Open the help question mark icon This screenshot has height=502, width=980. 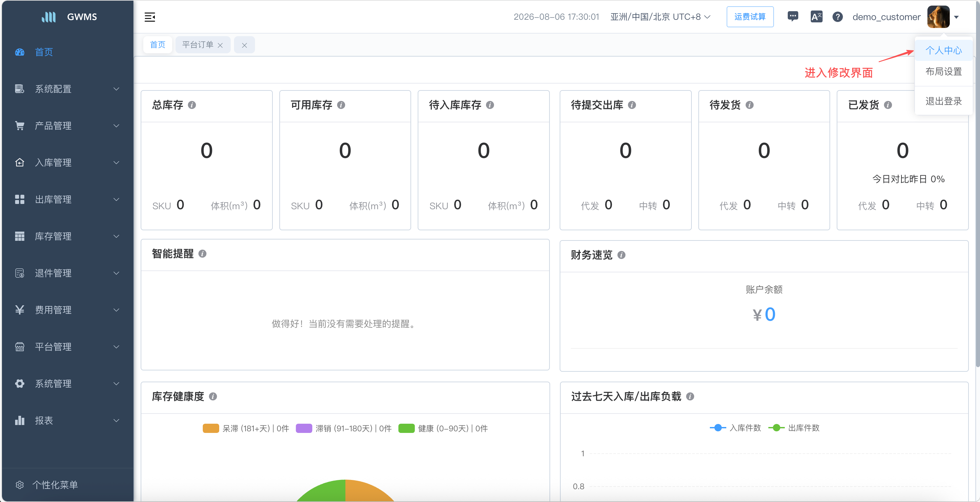pyautogui.click(x=837, y=17)
